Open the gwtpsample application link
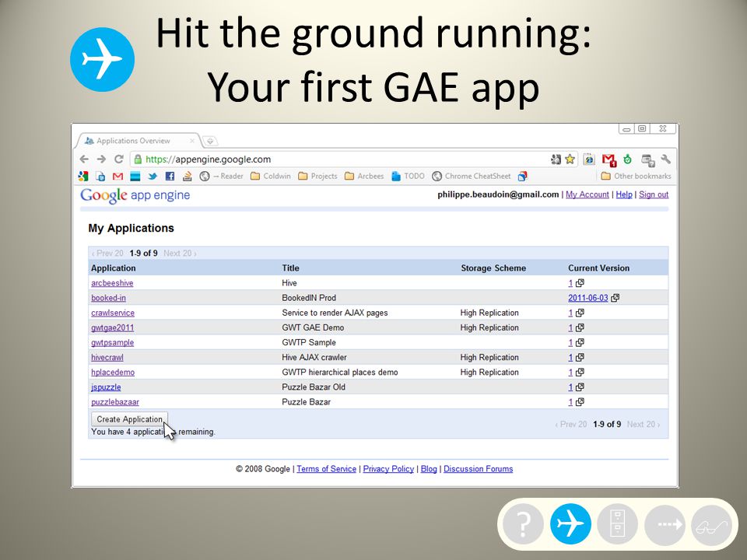The height and width of the screenshot is (560, 747). (x=112, y=343)
